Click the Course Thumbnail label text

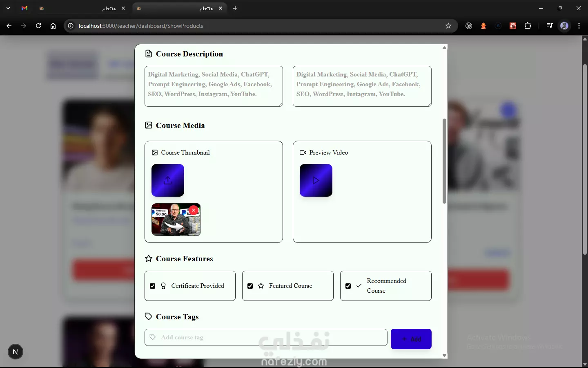185,153
